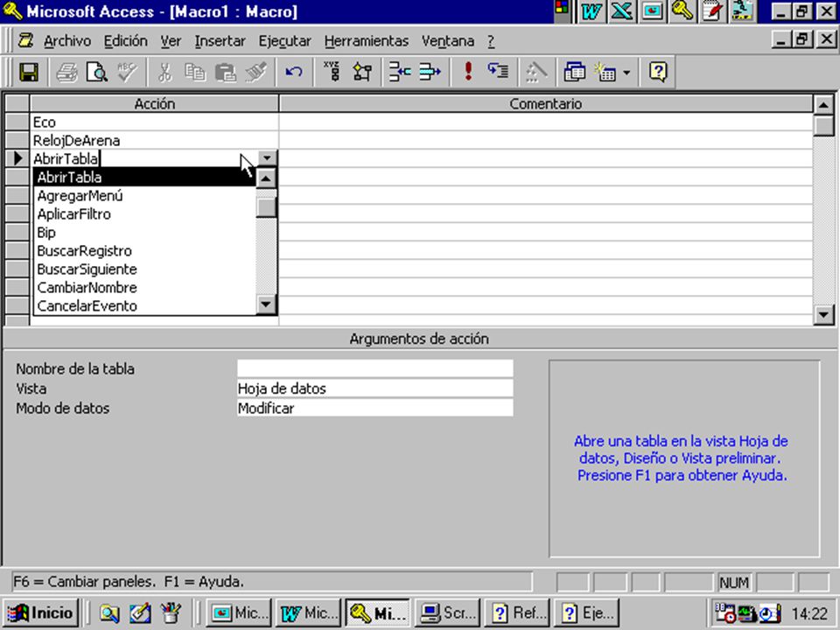Image resolution: width=840 pixels, height=630 pixels.
Task: Click the Single Step toolbar icon
Action: point(498,72)
